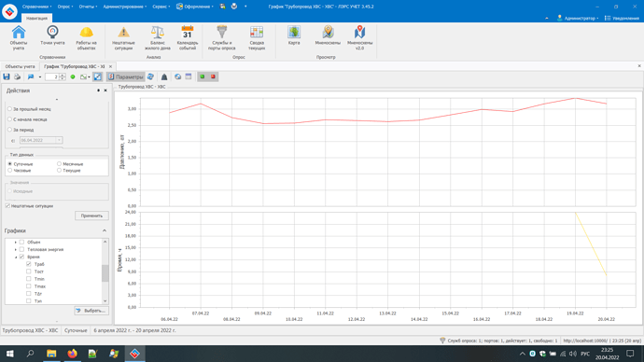Click the print icon in chart toolbar
Screen dimensions: 644x362
click(17, 77)
